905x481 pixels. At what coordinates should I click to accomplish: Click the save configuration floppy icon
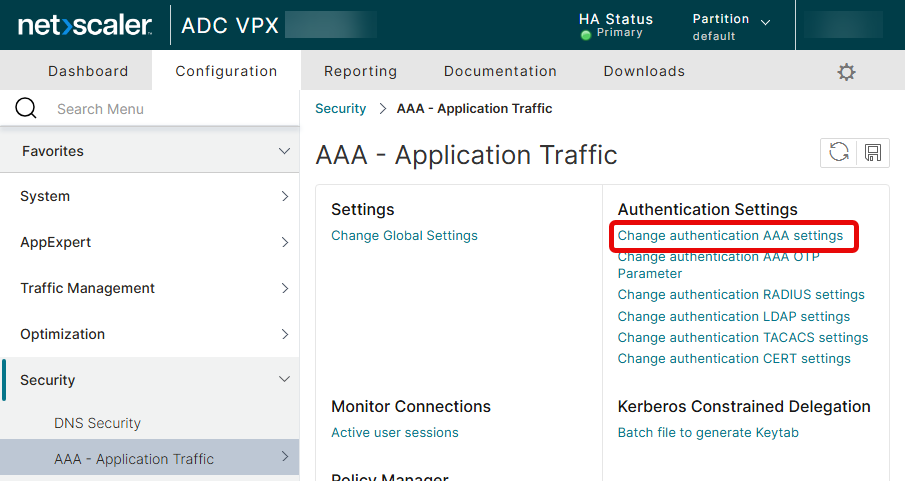[872, 152]
